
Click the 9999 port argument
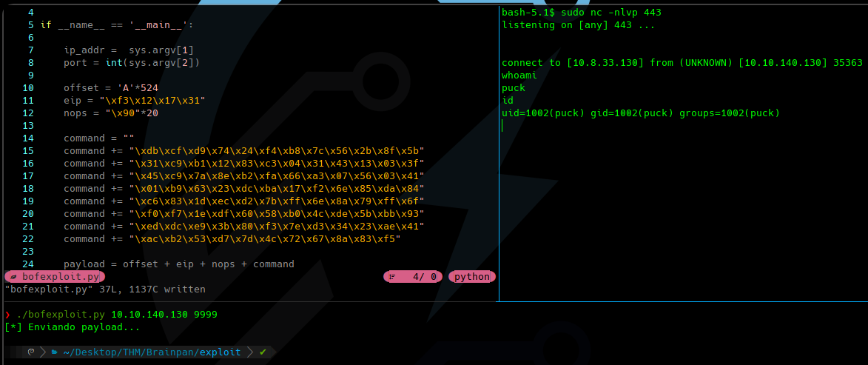pos(206,314)
